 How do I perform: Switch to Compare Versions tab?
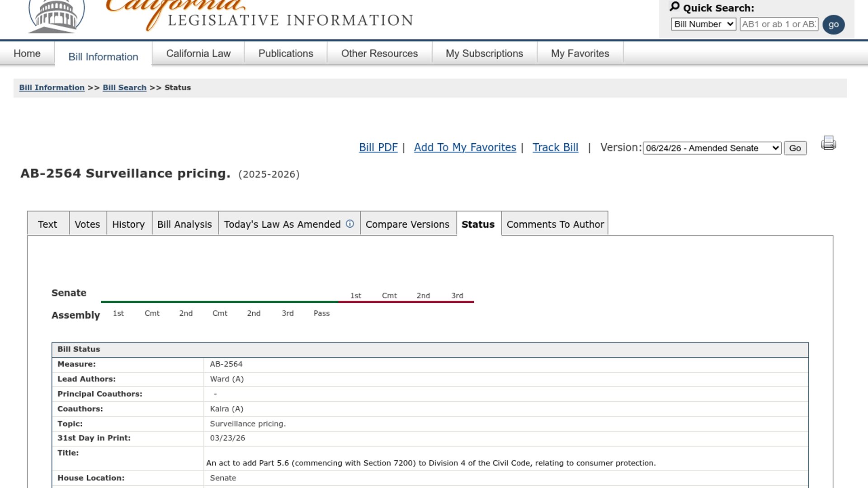pyautogui.click(x=407, y=224)
